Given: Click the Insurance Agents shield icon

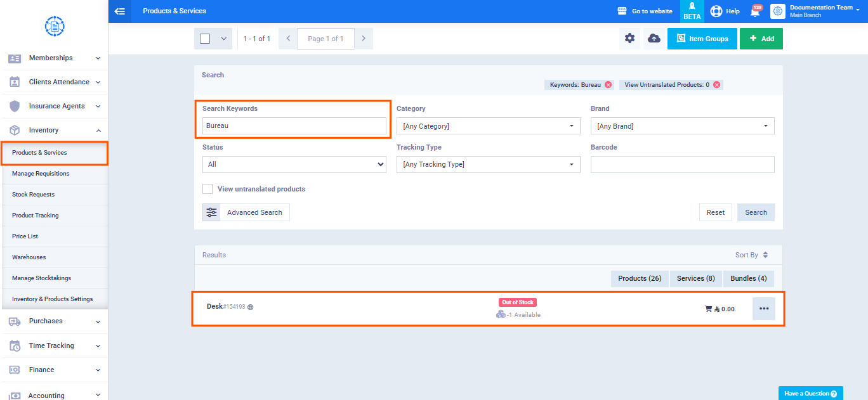Looking at the screenshot, I should pyautogui.click(x=15, y=106).
